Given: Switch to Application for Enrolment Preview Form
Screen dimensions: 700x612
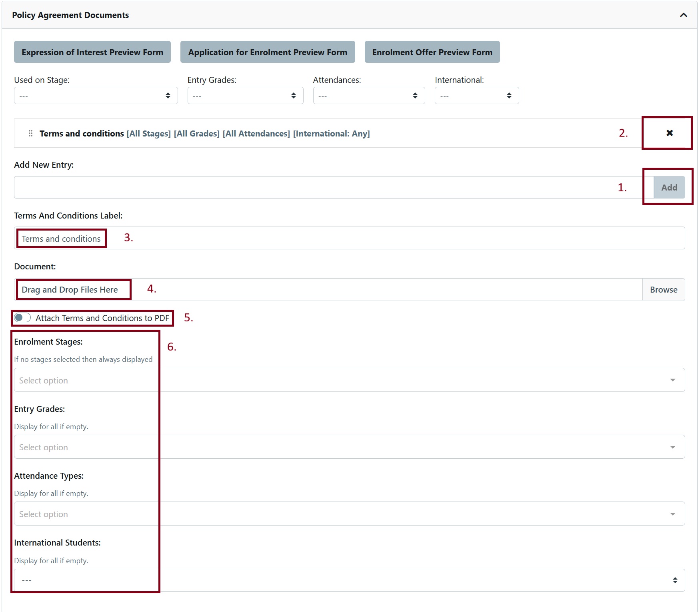Looking at the screenshot, I should [x=267, y=52].
